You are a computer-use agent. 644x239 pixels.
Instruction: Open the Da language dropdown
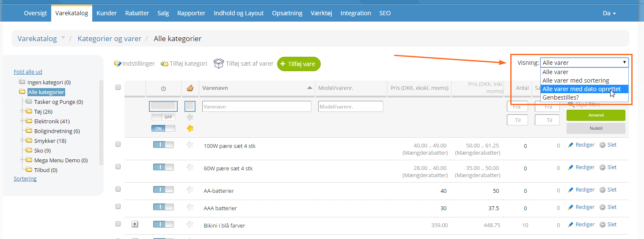tap(609, 13)
